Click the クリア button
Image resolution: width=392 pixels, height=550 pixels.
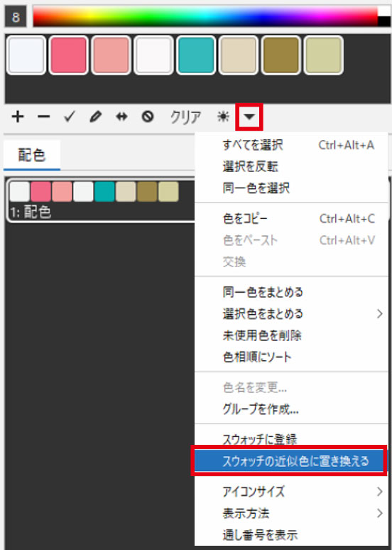[185, 117]
